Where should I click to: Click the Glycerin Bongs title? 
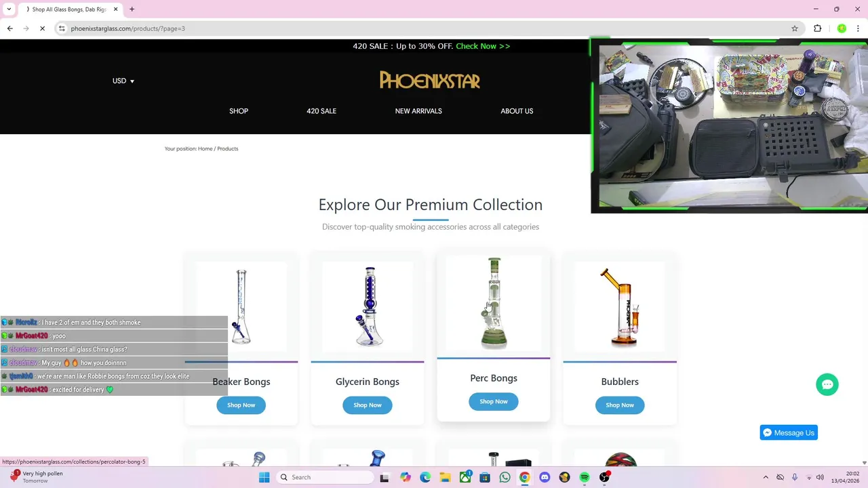click(x=368, y=382)
